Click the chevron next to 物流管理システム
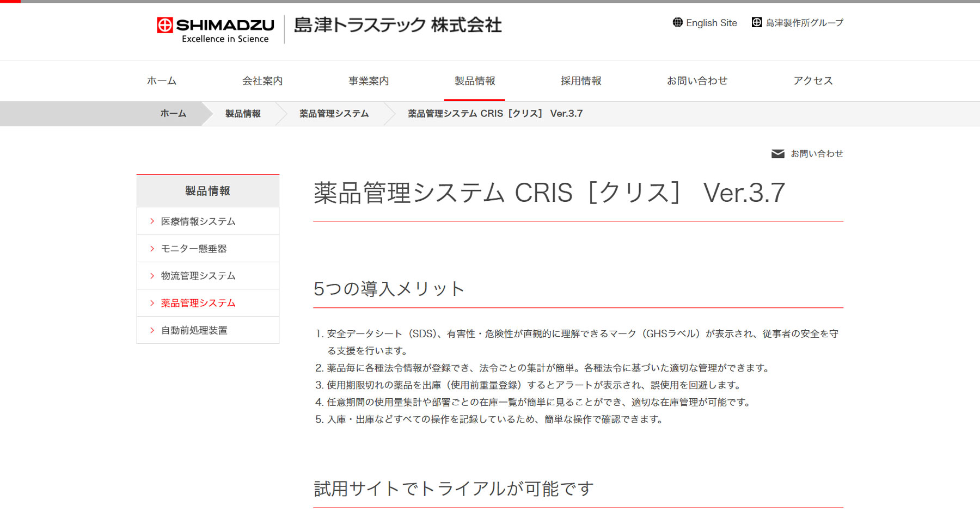Viewport: 980px width, 519px height. pyautogui.click(x=152, y=276)
